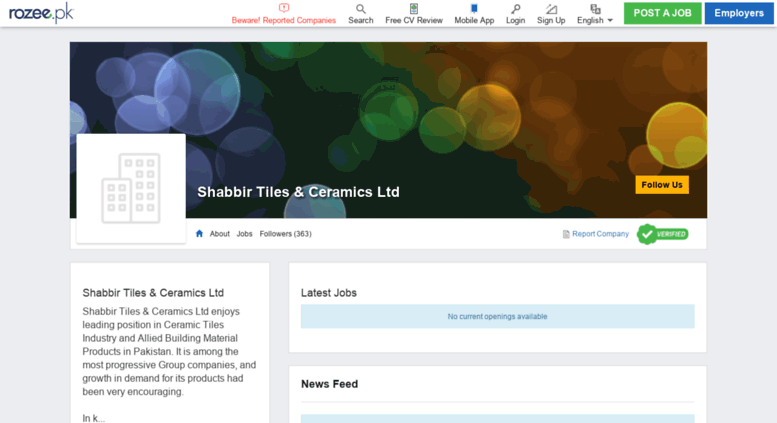Click the No current openings available notice
This screenshot has height=423, width=777.
[x=498, y=317]
